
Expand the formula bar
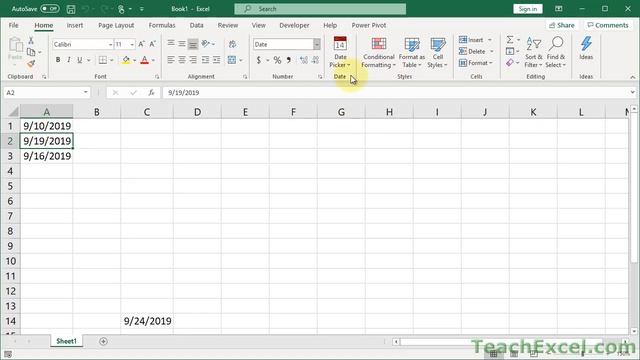632,93
